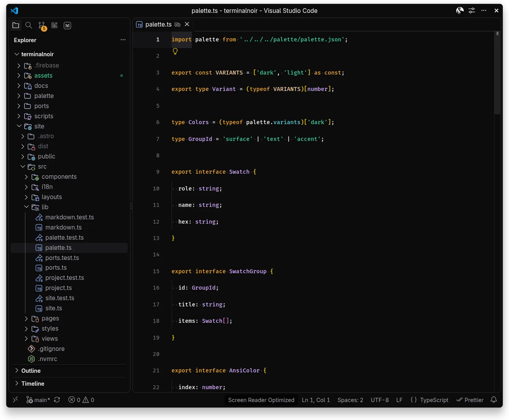Screen dimensions: 509x420
Task: Change indentation via Spaces: 2
Action: 350,400
